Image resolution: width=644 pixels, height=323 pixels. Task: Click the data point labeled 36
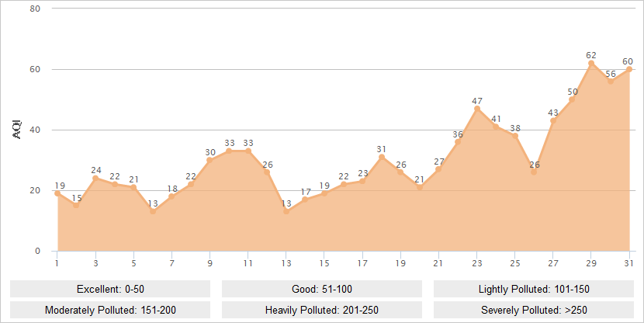458,142
